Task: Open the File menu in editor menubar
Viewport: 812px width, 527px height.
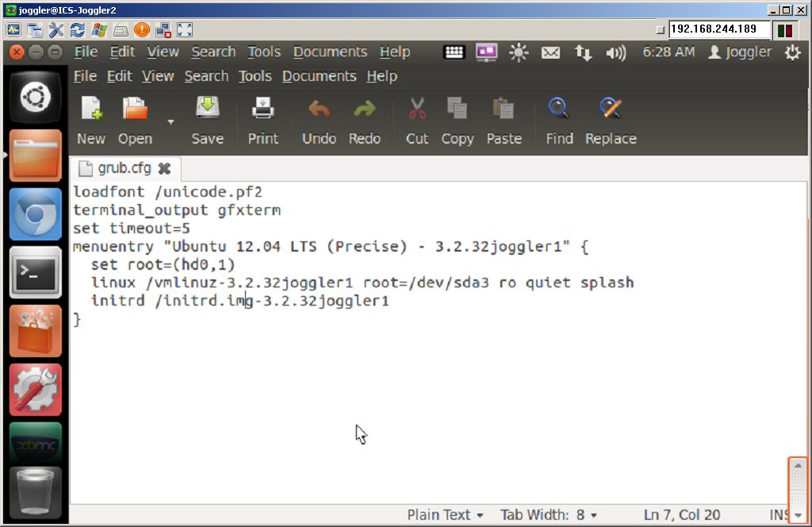Action: pyautogui.click(x=85, y=76)
